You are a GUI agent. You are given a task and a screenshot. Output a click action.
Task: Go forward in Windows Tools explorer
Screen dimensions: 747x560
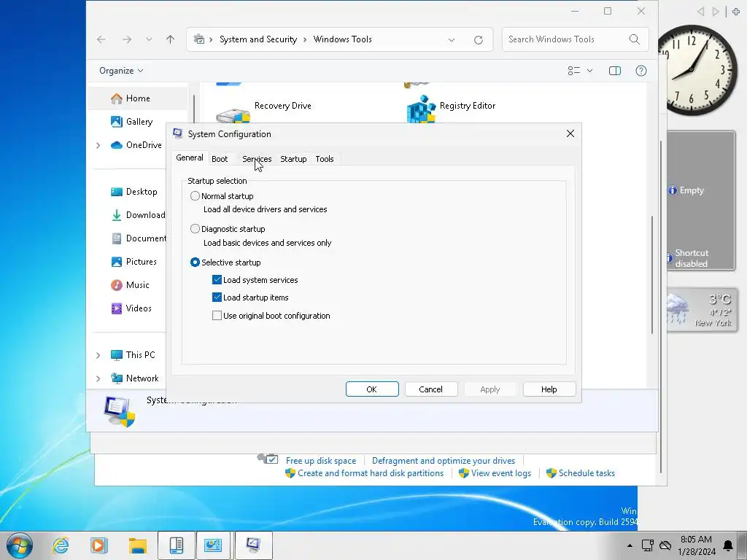127,39
